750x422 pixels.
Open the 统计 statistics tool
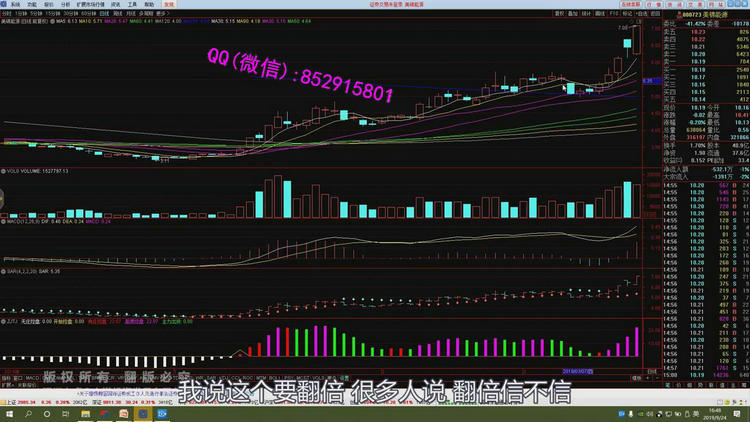pos(588,12)
